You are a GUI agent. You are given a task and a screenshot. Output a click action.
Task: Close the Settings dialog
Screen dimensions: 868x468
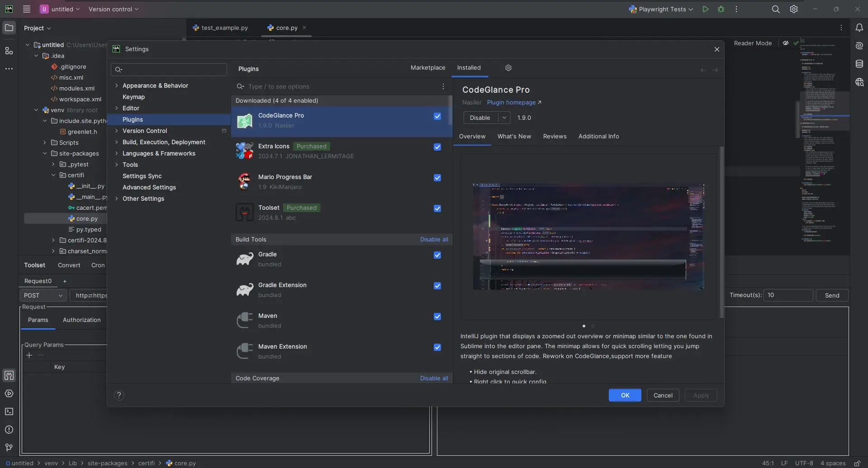click(x=716, y=49)
